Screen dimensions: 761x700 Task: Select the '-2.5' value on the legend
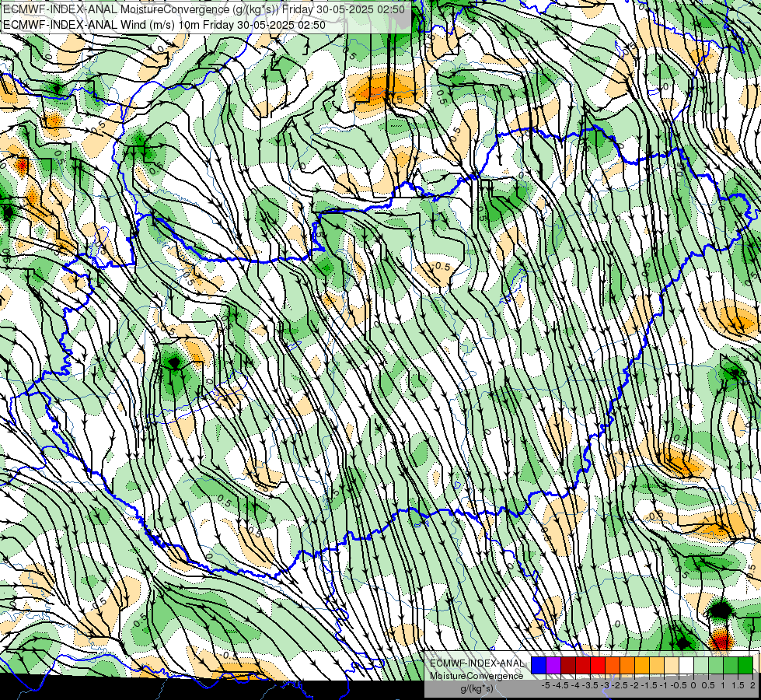pyautogui.click(x=620, y=685)
